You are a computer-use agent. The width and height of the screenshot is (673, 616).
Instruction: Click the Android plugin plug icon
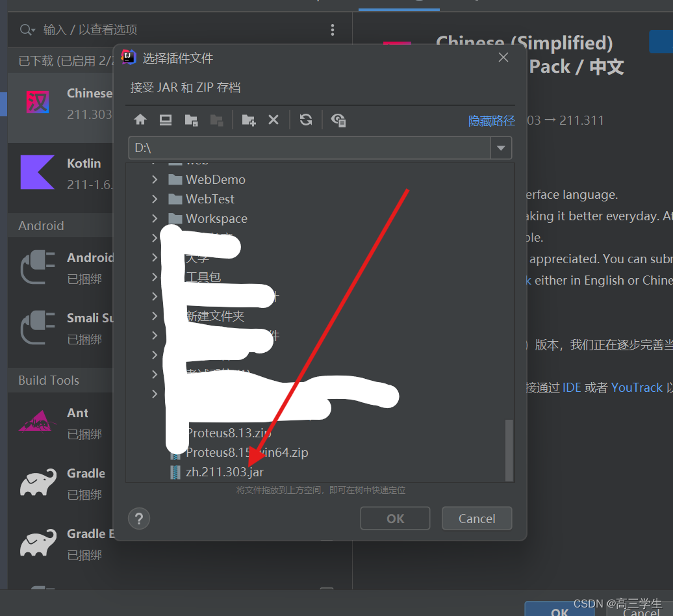[37, 266]
